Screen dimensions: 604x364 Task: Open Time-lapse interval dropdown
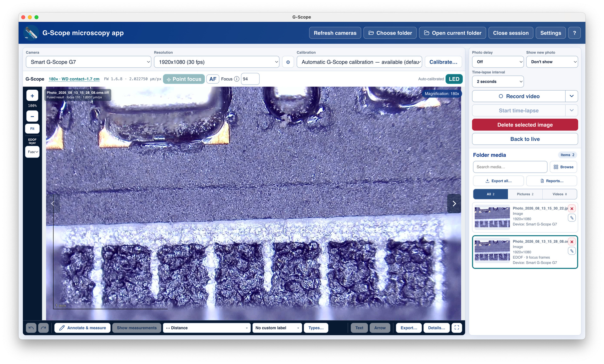pyautogui.click(x=498, y=81)
